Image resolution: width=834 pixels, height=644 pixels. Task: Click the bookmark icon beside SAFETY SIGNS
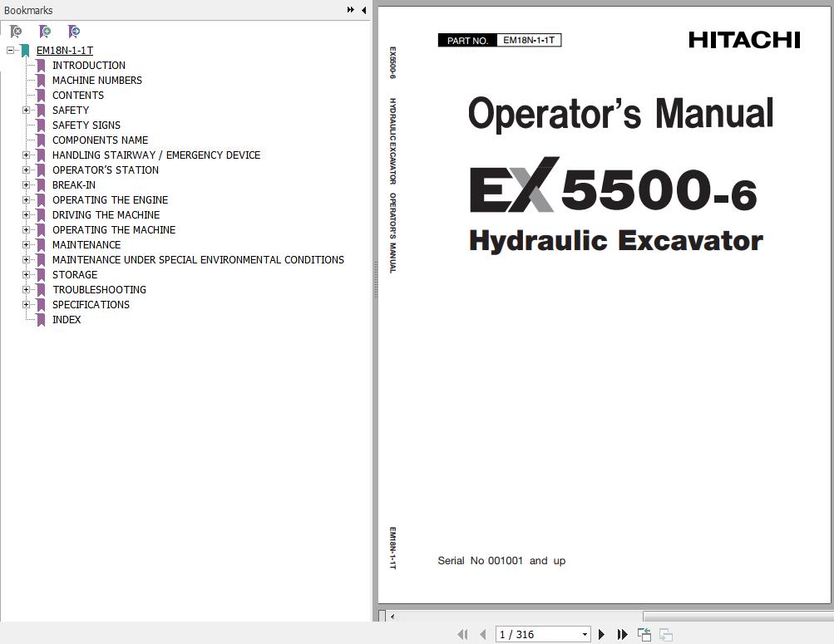click(x=41, y=126)
